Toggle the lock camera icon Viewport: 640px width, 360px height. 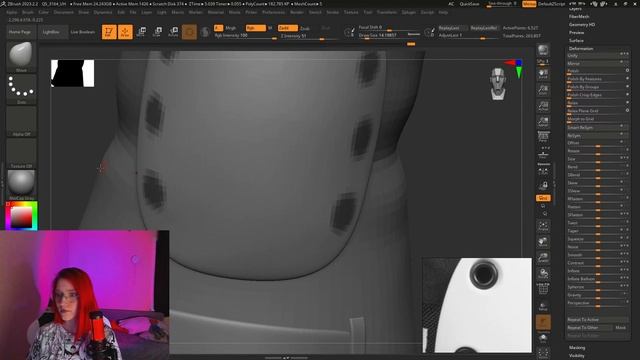pyautogui.click(x=543, y=186)
